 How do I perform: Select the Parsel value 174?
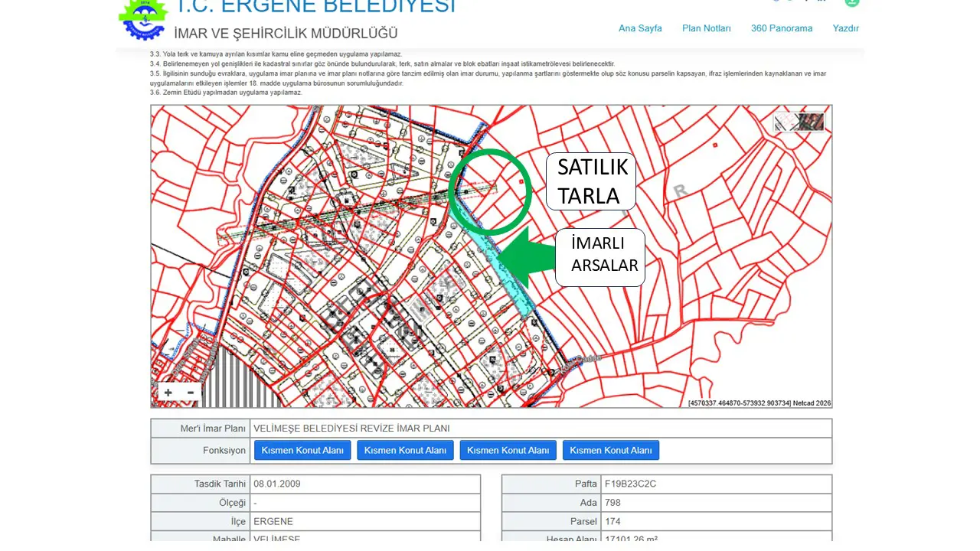tap(612, 522)
